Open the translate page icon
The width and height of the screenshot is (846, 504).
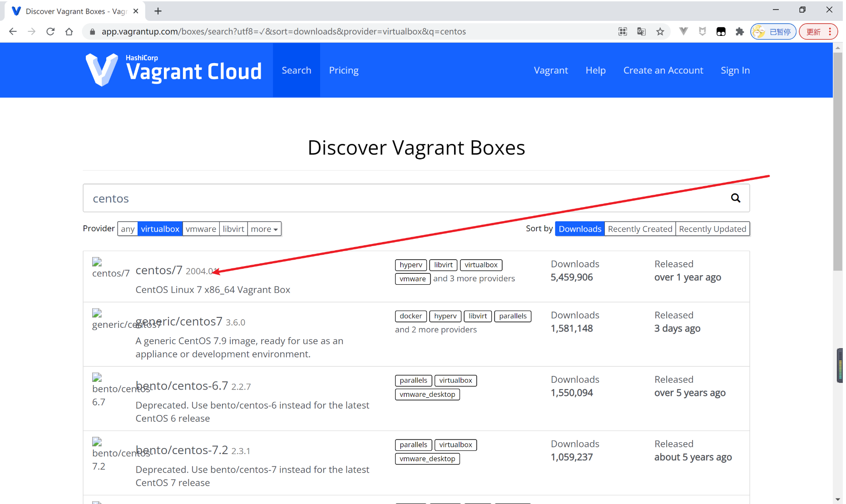pyautogui.click(x=641, y=31)
